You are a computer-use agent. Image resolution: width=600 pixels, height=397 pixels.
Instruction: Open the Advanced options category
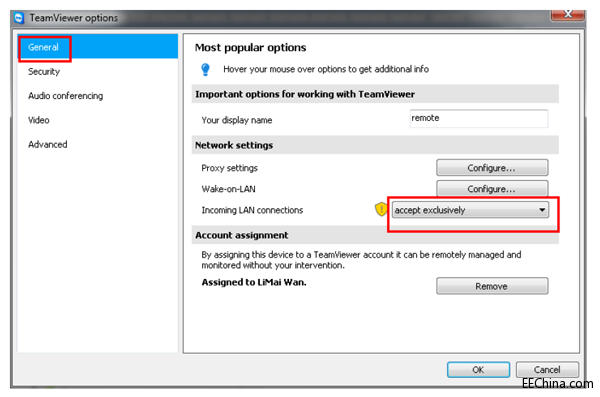tap(47, 144)
